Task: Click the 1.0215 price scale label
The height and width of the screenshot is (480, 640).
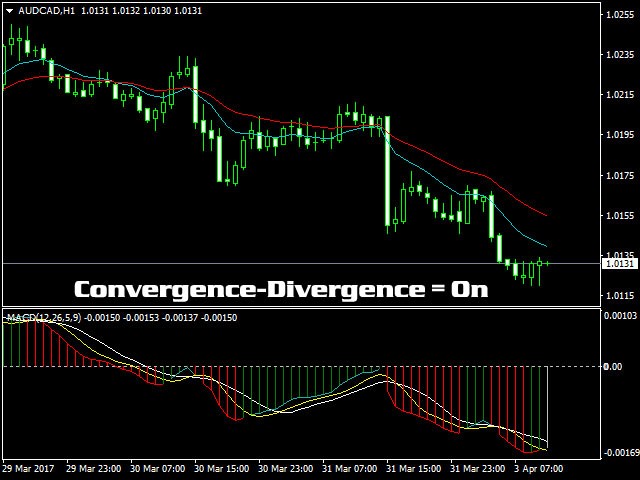Action: (620, 95)
